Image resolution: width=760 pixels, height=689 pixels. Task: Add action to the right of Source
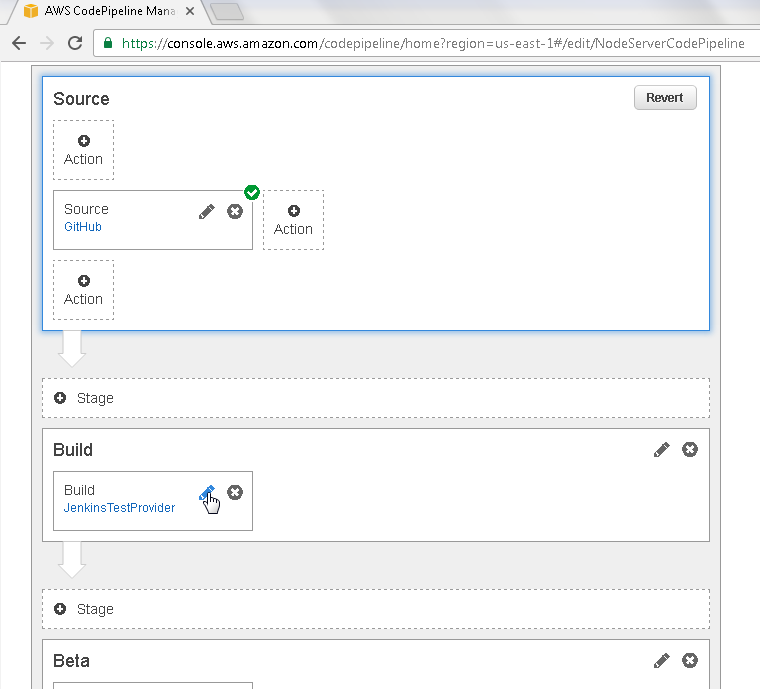tap(293, 220)
